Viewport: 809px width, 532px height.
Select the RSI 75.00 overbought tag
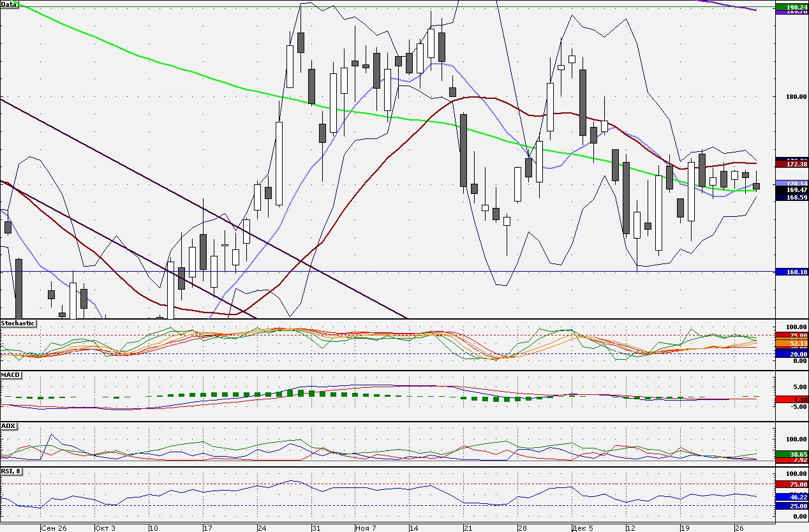[792, 485]
